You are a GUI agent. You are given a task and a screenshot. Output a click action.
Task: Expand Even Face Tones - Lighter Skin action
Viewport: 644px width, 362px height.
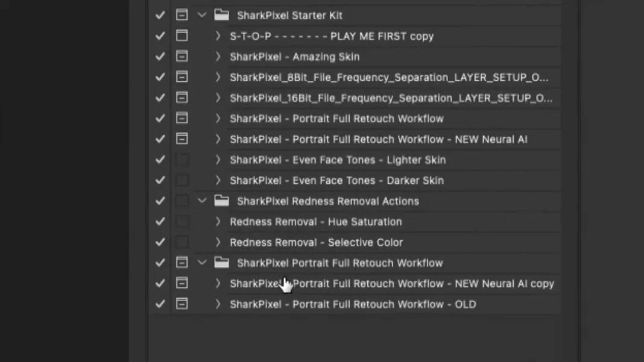tap(218, 160)
